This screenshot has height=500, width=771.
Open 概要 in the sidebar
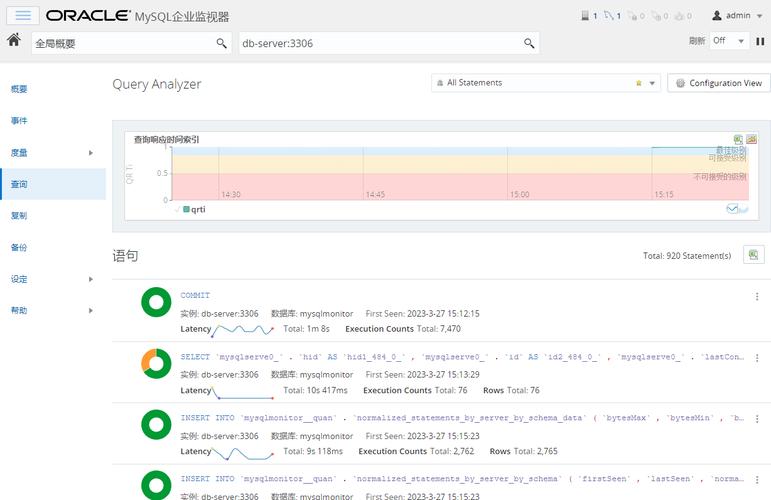tap(19, 89)
